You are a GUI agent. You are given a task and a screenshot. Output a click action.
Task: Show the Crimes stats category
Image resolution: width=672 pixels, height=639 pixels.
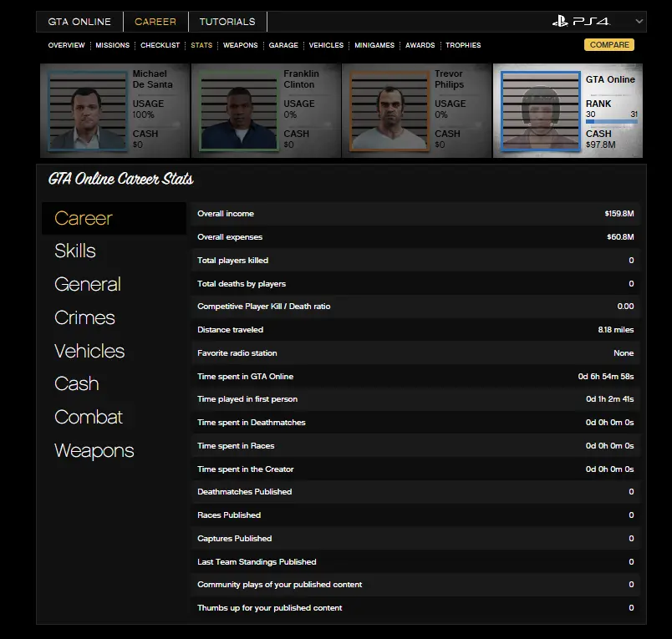point(84,317)
